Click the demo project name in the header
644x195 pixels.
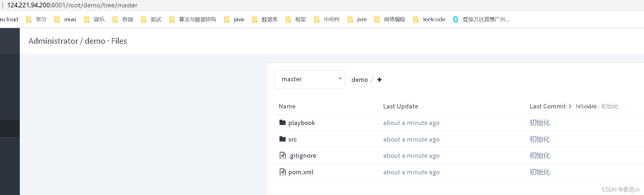click(x=95, y=41)
